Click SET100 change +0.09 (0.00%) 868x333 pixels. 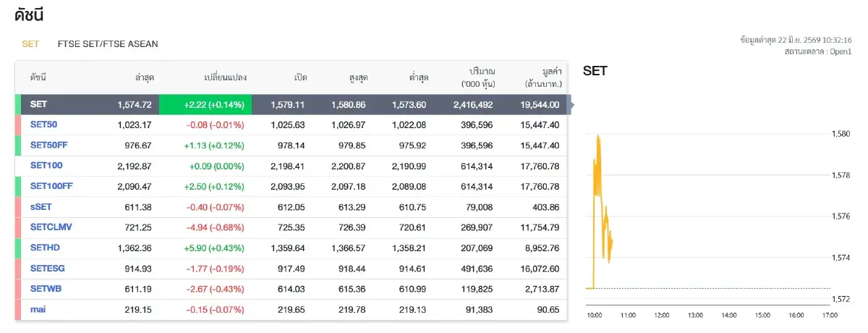coord(216,166)
